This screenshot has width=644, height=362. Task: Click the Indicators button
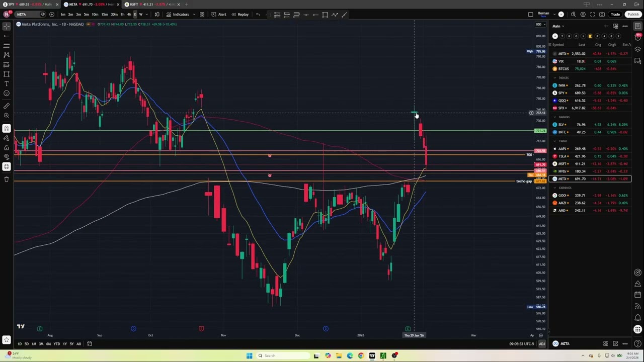178,14
